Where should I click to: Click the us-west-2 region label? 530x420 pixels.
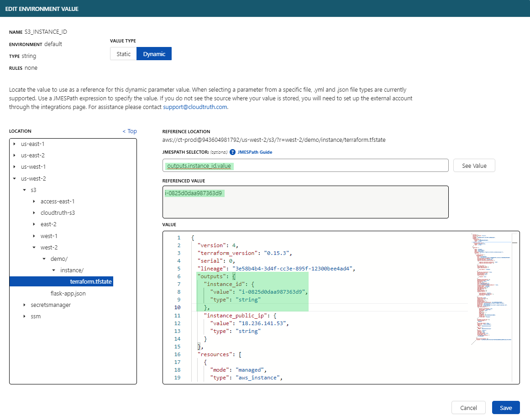(x=33, y=179)
